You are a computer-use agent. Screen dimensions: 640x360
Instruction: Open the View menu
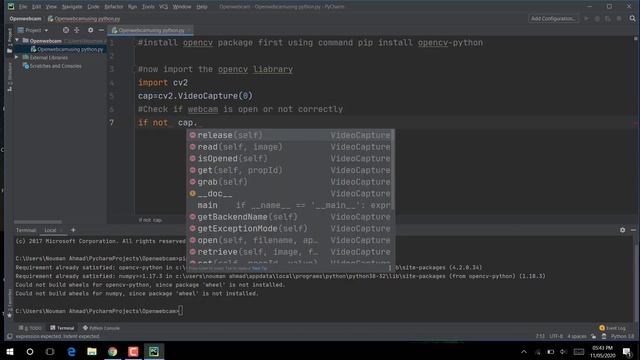tap(51, 7)
